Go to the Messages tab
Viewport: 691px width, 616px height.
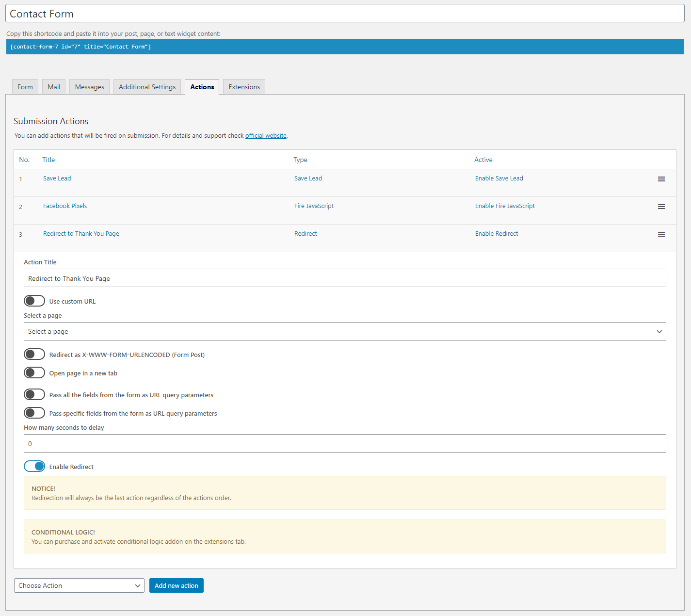[x=90, y=87]
